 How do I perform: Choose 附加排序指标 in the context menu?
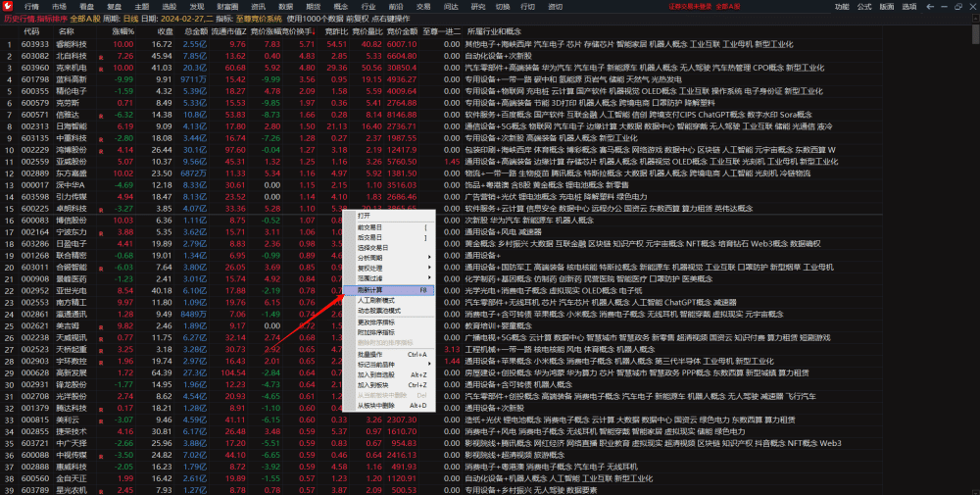click(389, 332)
